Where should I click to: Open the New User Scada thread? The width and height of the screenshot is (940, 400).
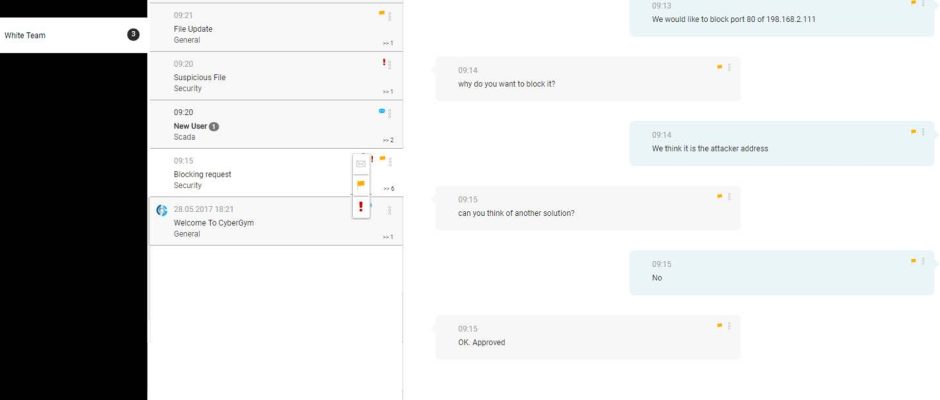(276, 125)
